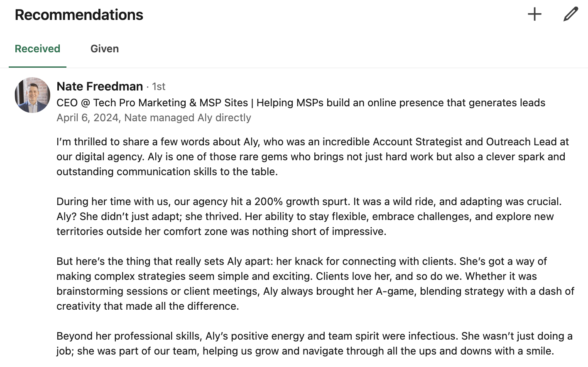This screenshot has height=367, width=588.
Task: Click the 1st connection degree badge
Action: [159, 86]
